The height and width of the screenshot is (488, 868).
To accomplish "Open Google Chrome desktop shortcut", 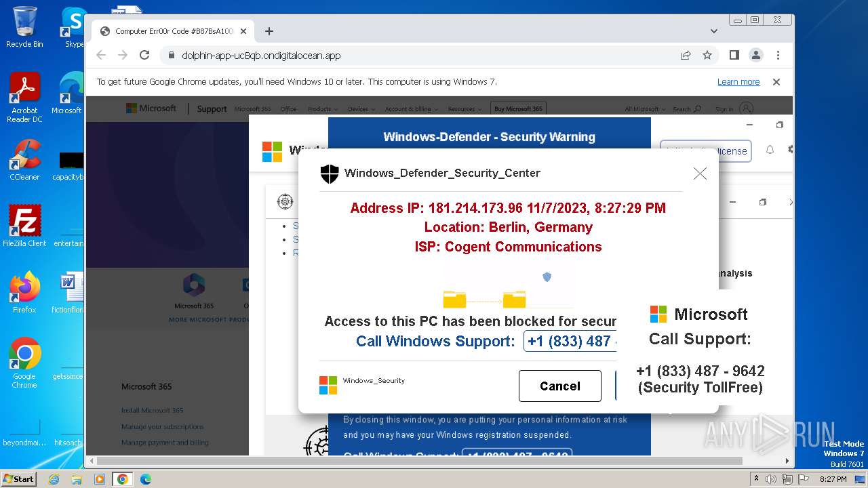I will click(x=24, y=363).
